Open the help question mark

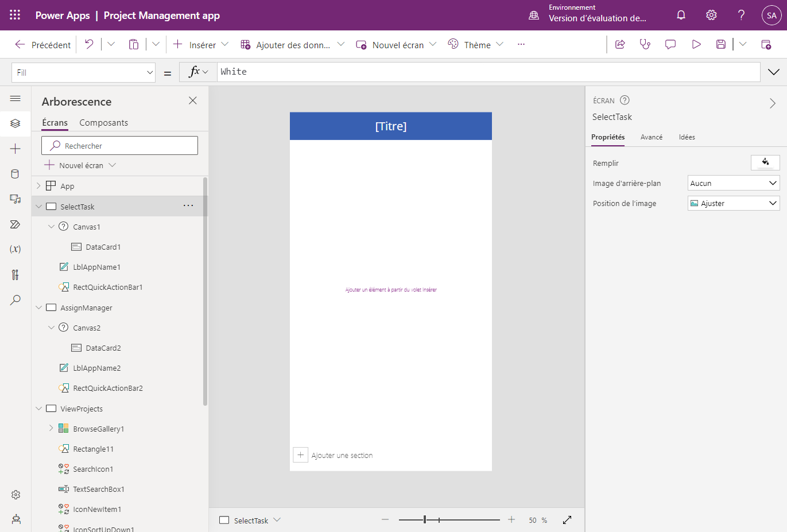pyautogui.click(x=741, y=15)
